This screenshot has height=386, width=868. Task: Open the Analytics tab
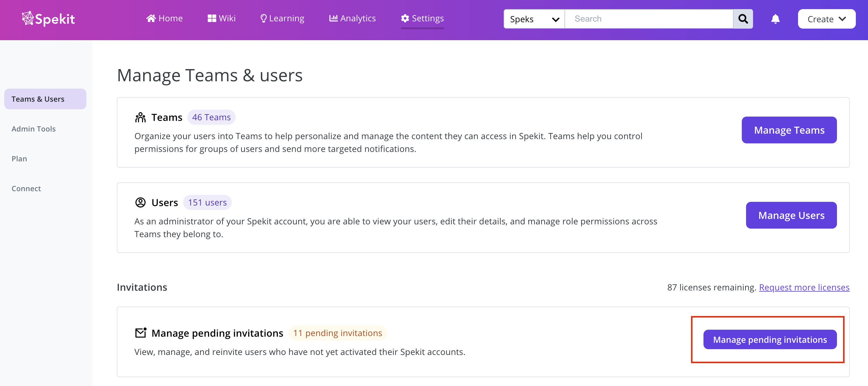352,18
